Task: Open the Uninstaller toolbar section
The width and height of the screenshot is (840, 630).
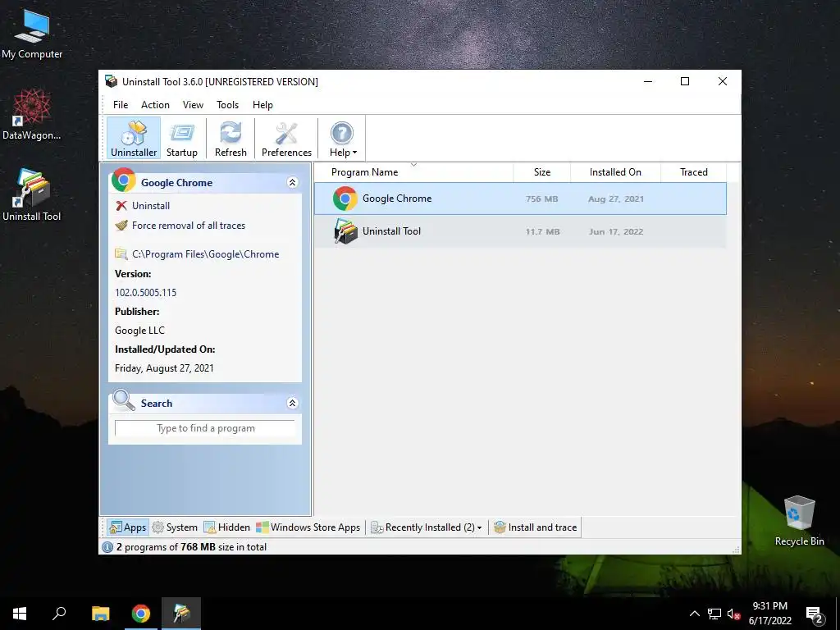Action: click(134, 138)
